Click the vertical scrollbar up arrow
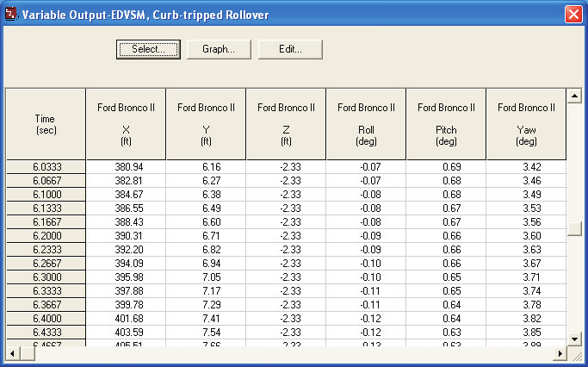 (x=574, y=96)
